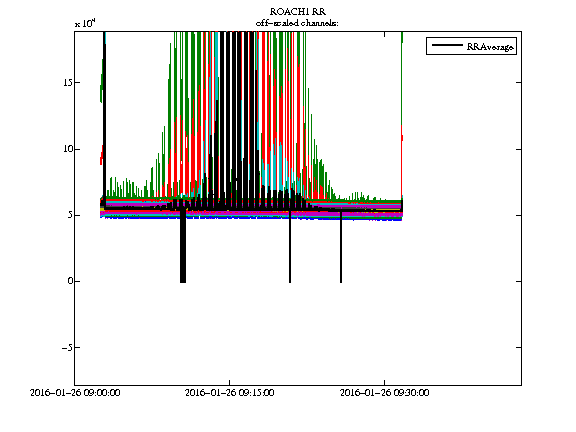Click the 10 y-axis tick label

(x=67, y=149)
